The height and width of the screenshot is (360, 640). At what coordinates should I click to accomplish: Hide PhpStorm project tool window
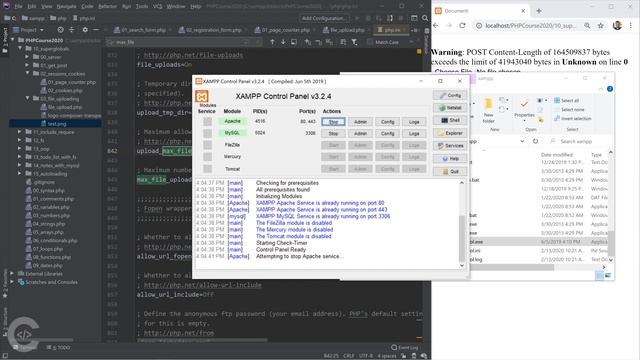click(96, 30)
